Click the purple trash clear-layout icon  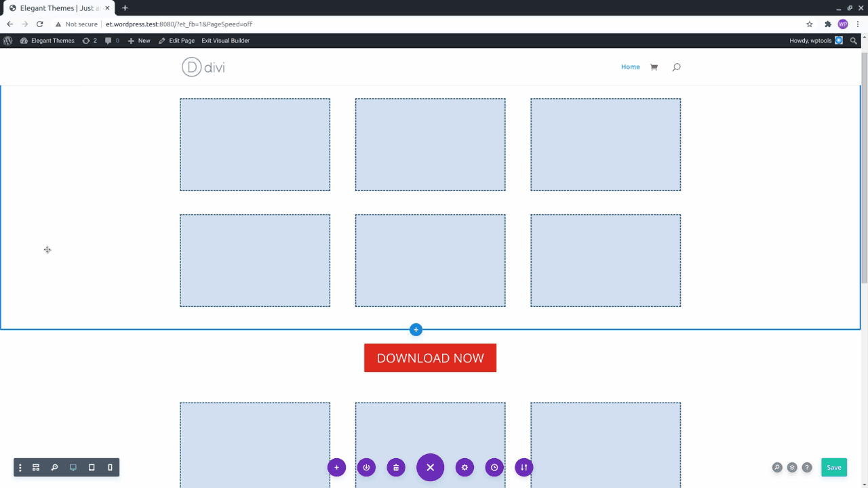click(396, 467)
